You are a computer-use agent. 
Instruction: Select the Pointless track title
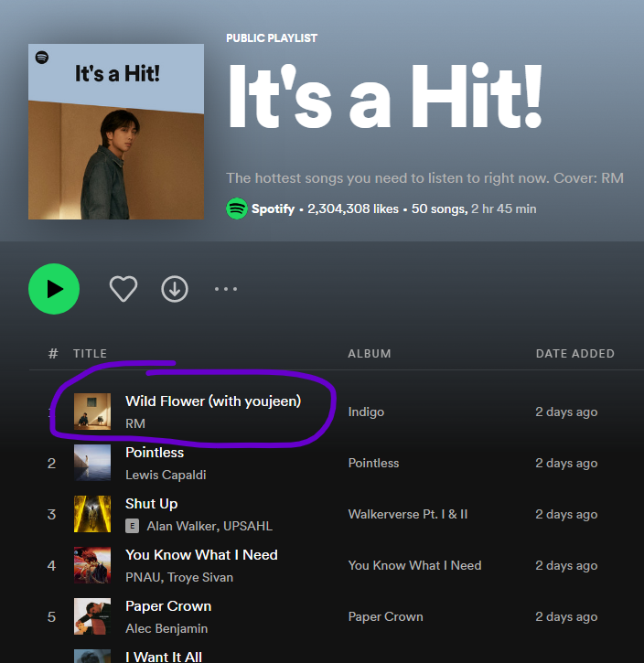pyautogui.click(x=155, y=453)
